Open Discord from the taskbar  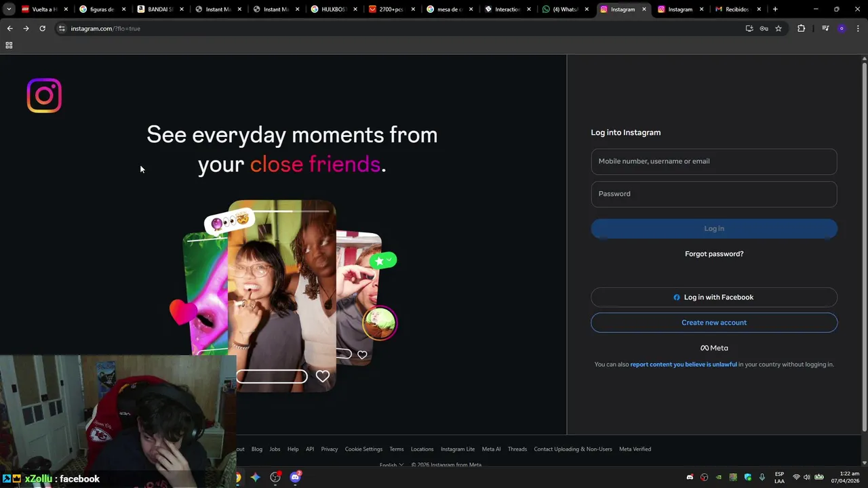point(295,477)
